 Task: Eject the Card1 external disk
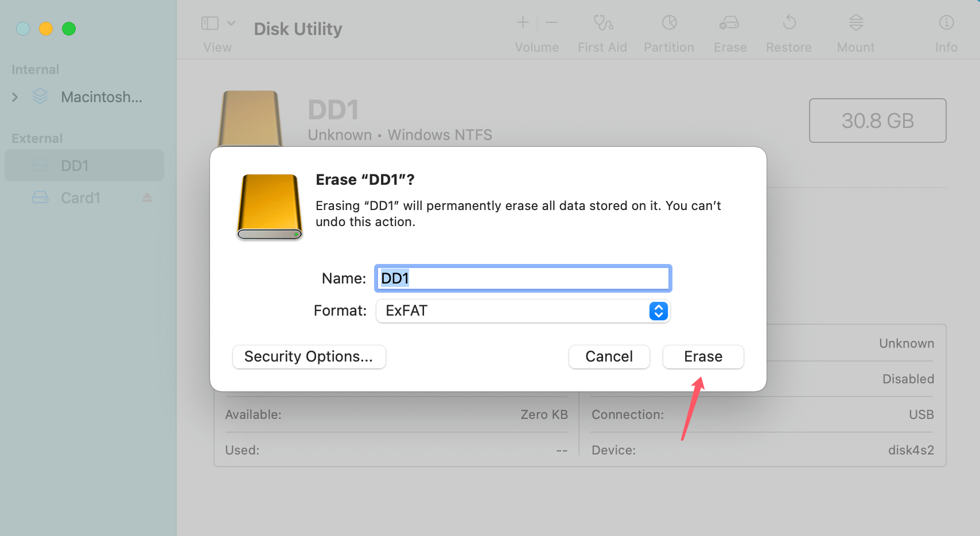tap(147, 197)
